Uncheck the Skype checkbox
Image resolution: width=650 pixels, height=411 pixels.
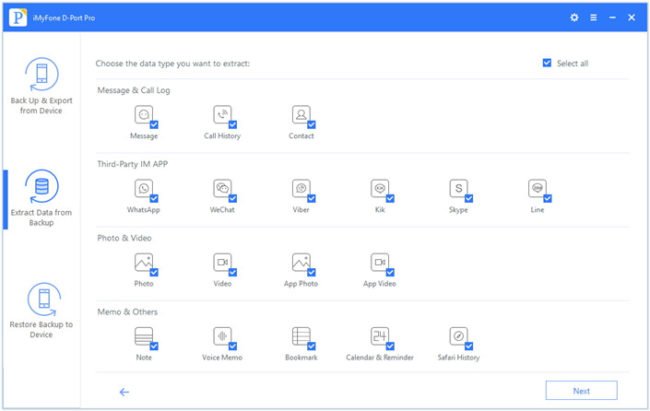pos(469,198)
